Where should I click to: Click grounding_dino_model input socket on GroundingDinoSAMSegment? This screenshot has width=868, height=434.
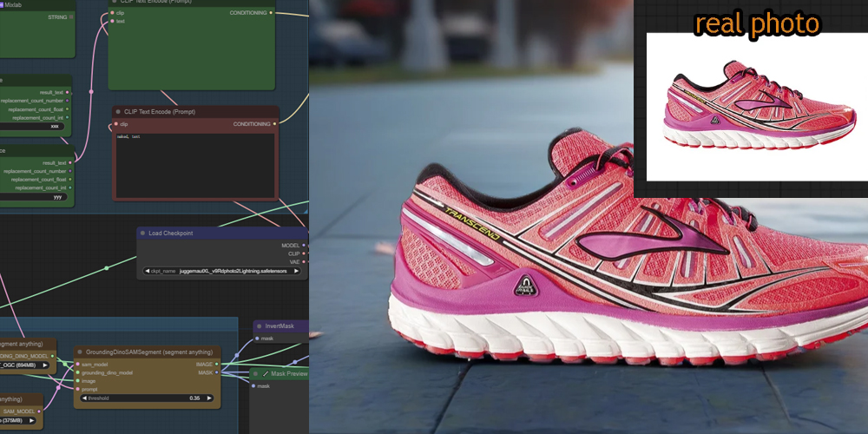(x=77, y=372)
